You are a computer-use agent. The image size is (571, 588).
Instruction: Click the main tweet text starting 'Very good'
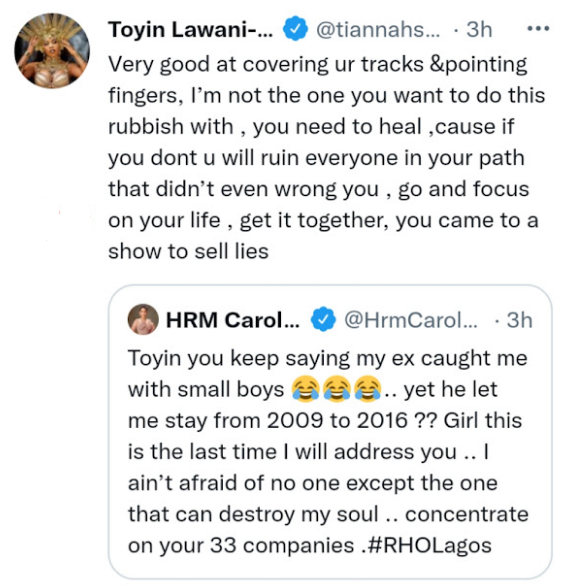point(326,158)
